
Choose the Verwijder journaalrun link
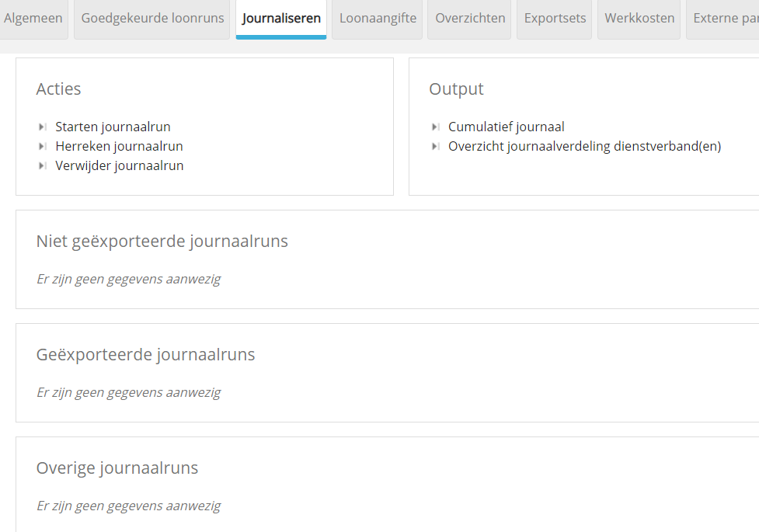point(119,166)
